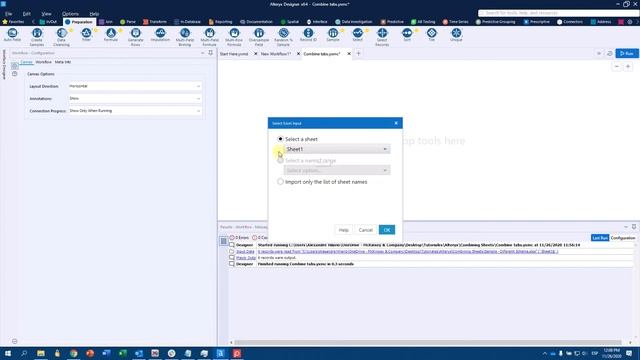
Task: Choose the Random % Sample tool
Action: coord(283,36)
